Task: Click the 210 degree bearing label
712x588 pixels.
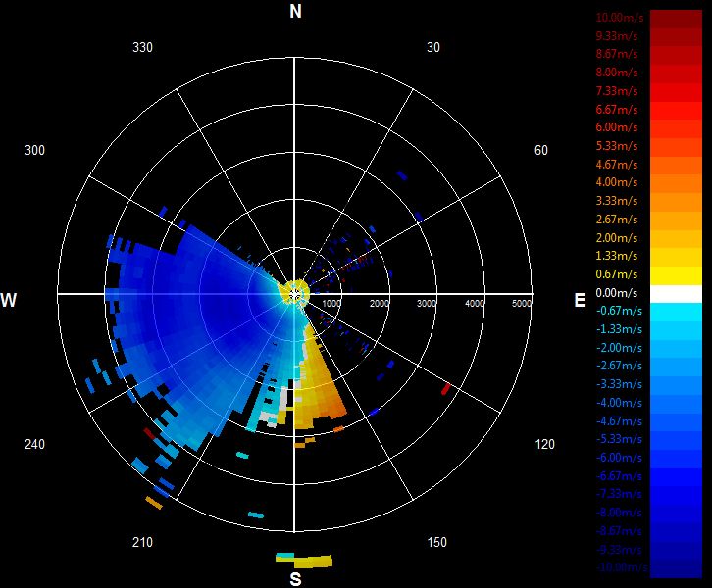Action: (x=142, y=542)
